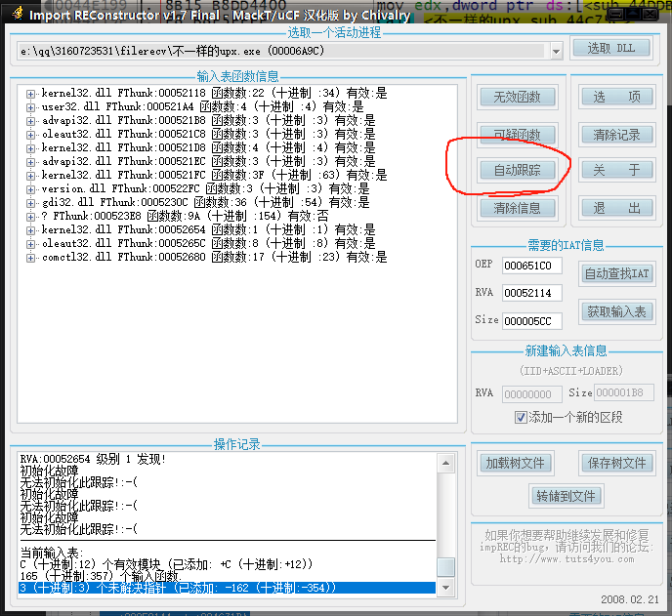Click the 自动跟踪 button
Image resolution: width=672 pixels, height=616 pixels.
tap(517, 171)
